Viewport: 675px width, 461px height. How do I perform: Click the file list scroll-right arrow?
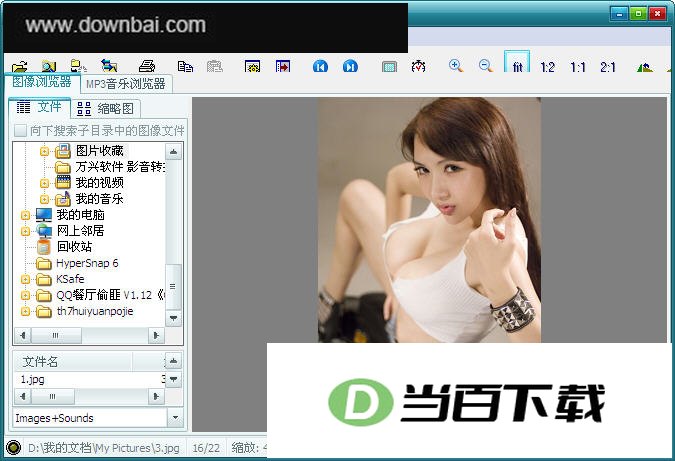(157, 396)
